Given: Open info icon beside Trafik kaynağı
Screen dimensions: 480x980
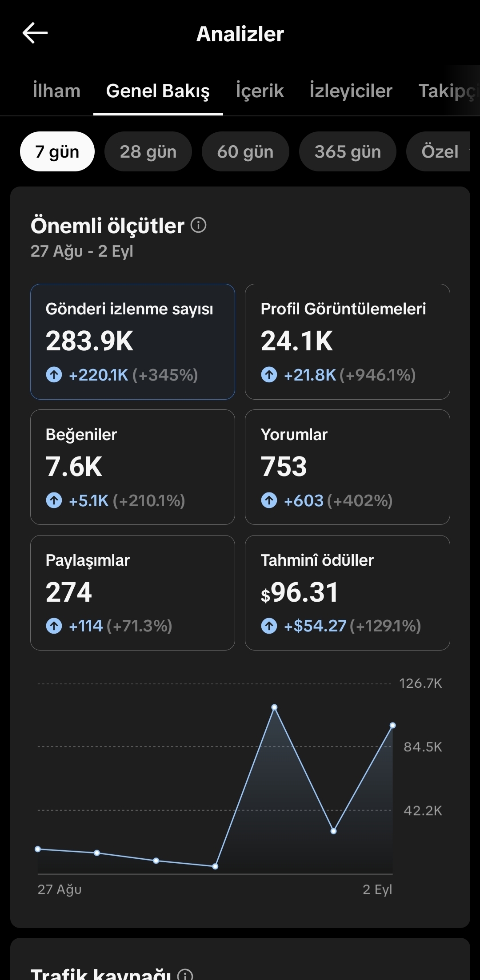Looking at the screenshot, I should (185, 974).
